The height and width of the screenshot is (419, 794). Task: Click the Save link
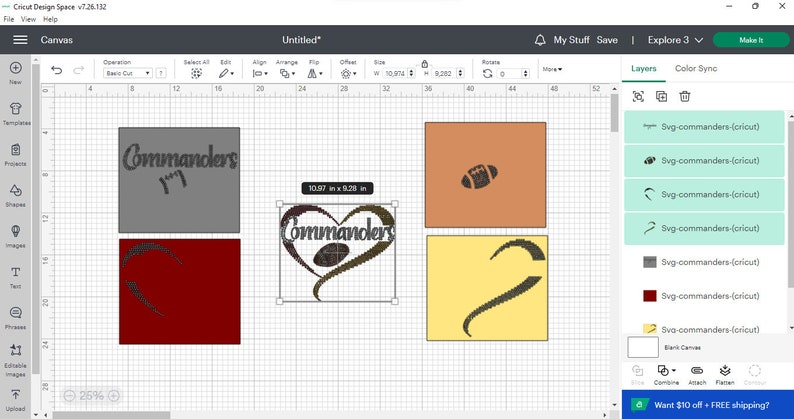[607, 40]
